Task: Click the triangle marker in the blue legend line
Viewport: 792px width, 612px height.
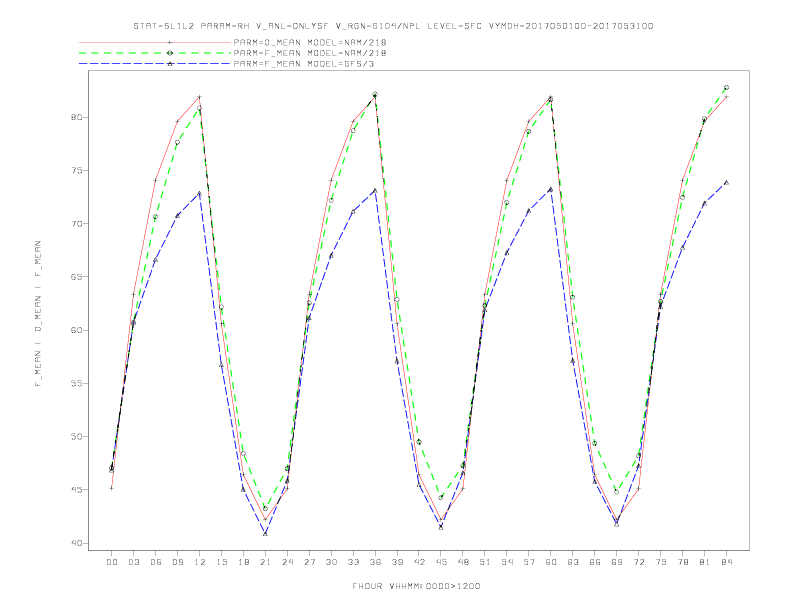Action: (x=170, y=64)
